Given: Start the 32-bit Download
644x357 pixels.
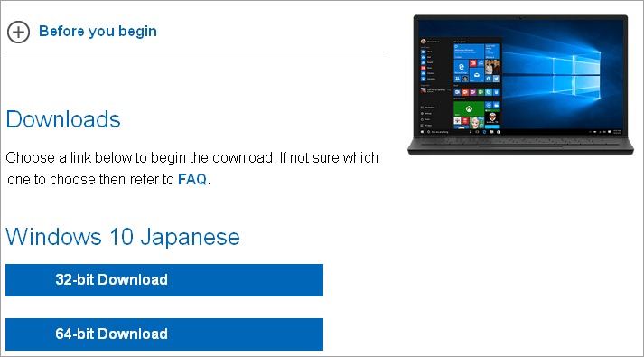Looking at the screenshot, I should (164, 280).
